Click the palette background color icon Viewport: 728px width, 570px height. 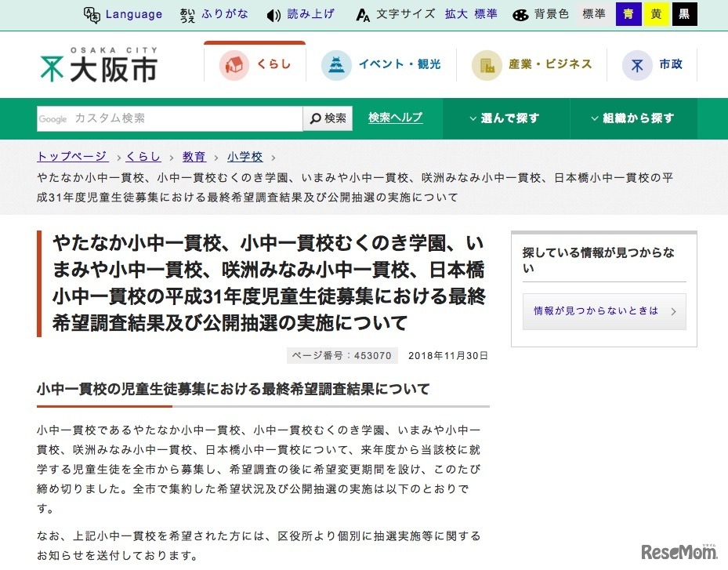tap(520, 16)
